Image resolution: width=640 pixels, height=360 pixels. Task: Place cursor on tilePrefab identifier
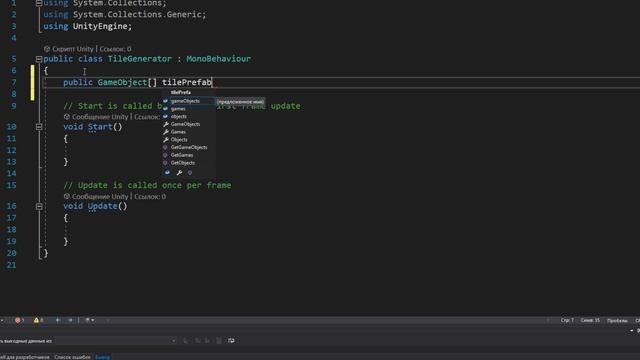coord(187,82)
